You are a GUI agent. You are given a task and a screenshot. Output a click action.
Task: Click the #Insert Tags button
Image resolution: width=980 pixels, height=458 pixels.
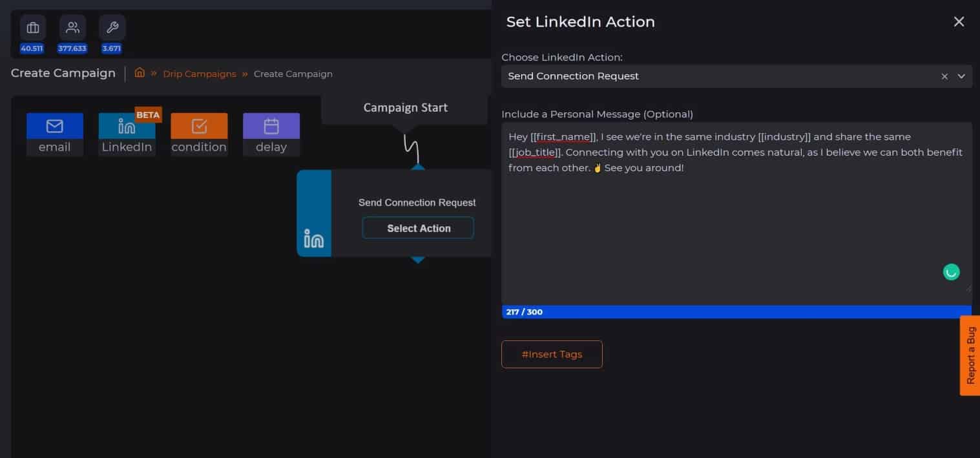point(552,354)
